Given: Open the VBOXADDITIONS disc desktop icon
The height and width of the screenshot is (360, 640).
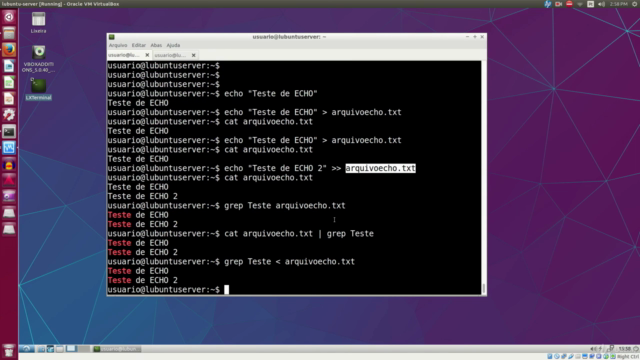Looking at the screenshot, I should 38,59.
